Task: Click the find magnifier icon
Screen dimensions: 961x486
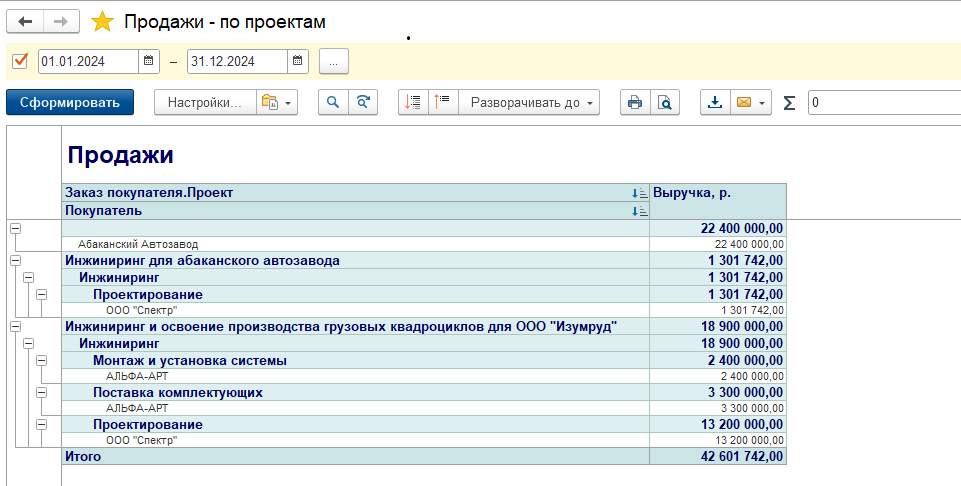Action: [x=333, y=102]
